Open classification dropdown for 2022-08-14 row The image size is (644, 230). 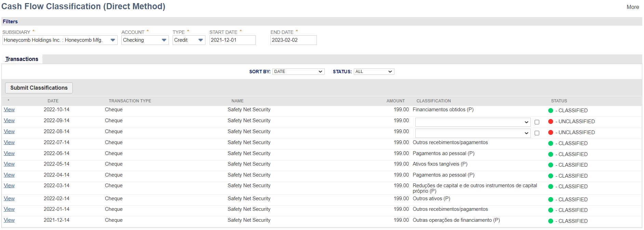[472, 133]
